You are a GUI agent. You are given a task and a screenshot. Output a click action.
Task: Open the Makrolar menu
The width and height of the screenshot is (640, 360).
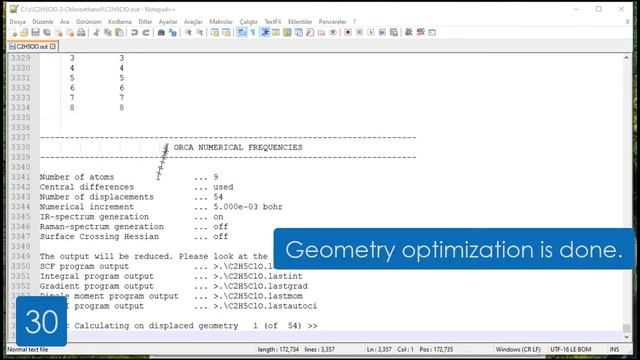click(x=221, y=22)
